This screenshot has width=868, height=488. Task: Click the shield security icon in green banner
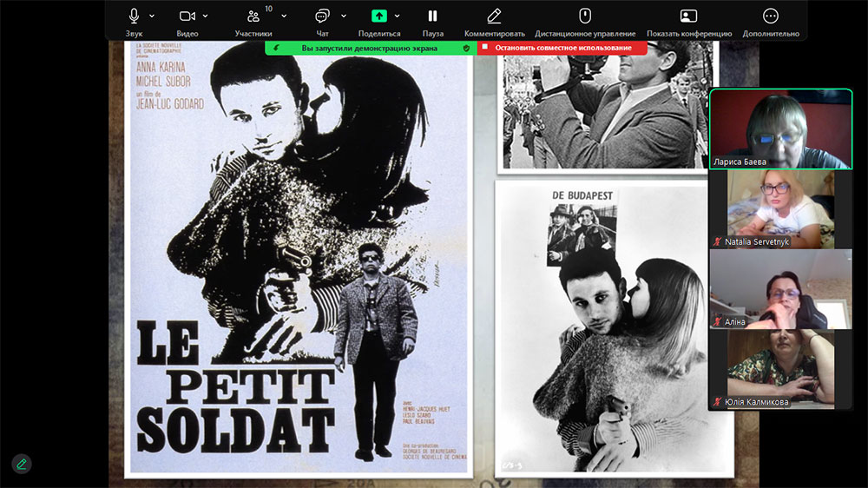tap(466, 48)
